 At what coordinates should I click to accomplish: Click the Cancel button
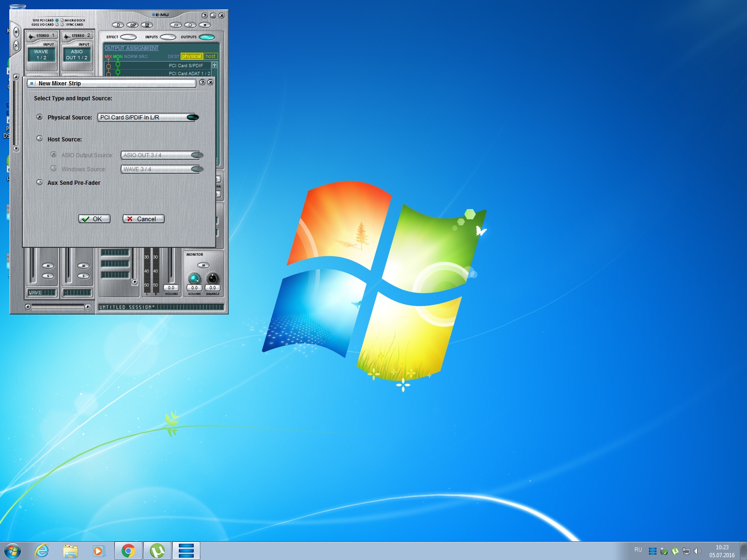click(x=143, y=219)
